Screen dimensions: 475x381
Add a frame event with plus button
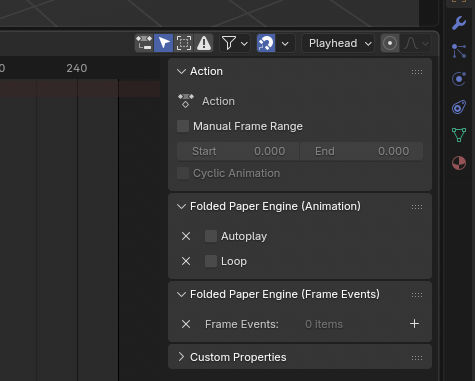pos(414,324)
